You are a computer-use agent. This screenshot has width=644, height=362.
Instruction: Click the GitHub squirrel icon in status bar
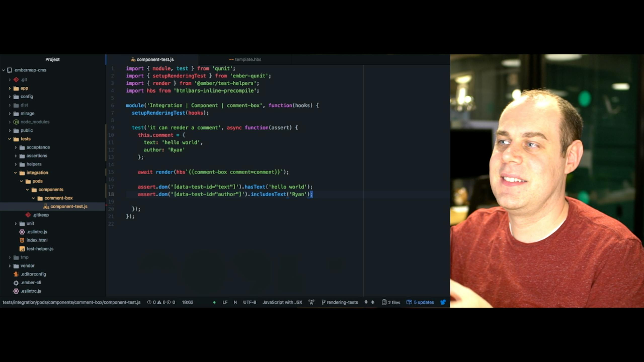click(443, 302)
